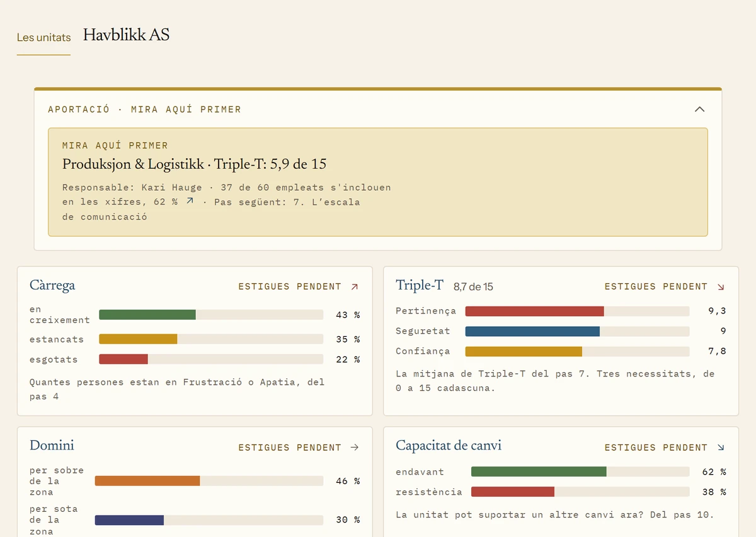This screenshot has height=537, width=756.
Task: Click the '30 %' value
Action: [x=348, y=520]
